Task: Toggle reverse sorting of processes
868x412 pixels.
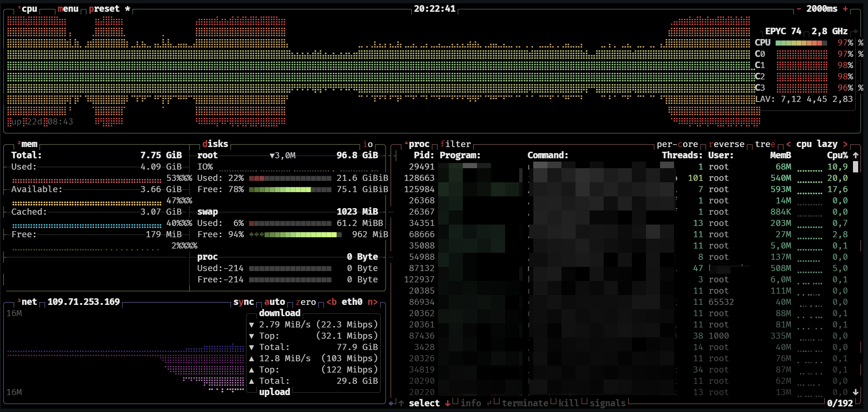Action: (x=727, y=144)
